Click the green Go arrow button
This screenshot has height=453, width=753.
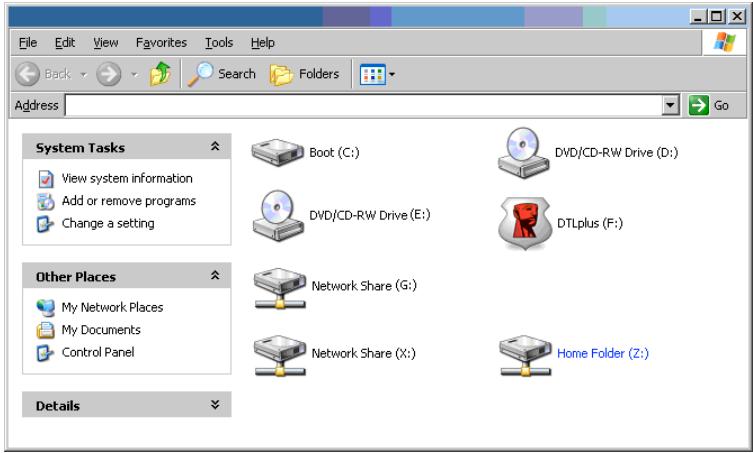tap(698, 105)
